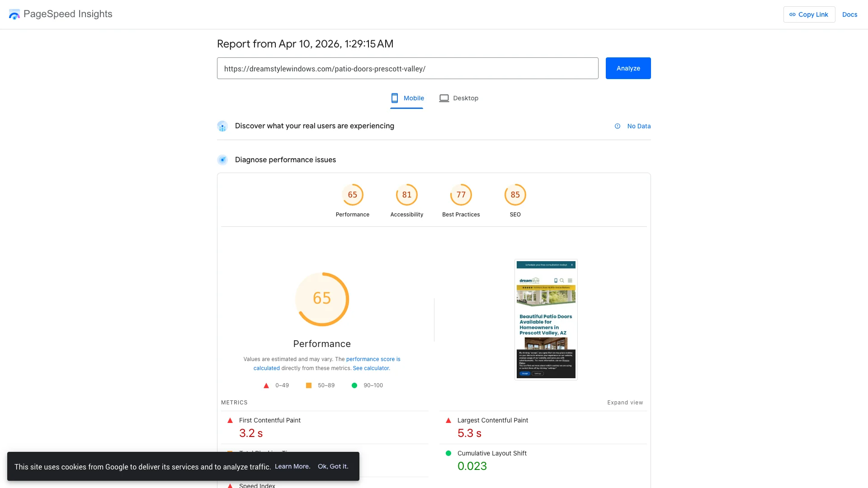Open the See calculator link
This screenshot has width=868, height=488.
click(371, 368)
